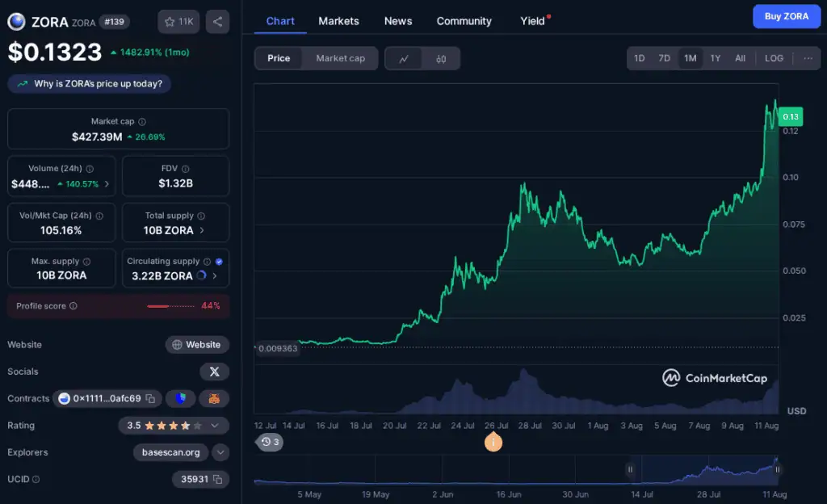Viewport: 827px width, 504px height.
Task: Switch to candlestick chart view
Action: (441, 58)
